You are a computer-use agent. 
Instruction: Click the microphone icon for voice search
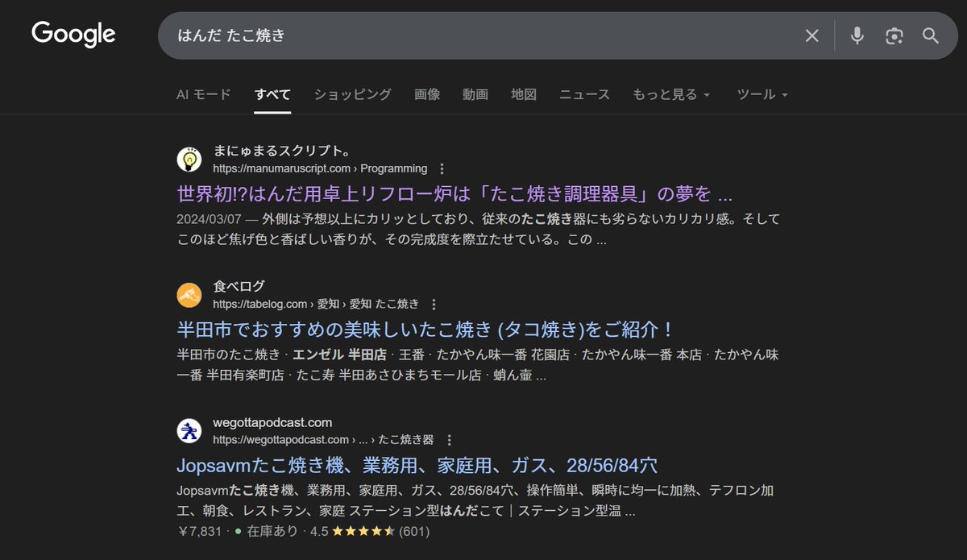tap(856, 35)
